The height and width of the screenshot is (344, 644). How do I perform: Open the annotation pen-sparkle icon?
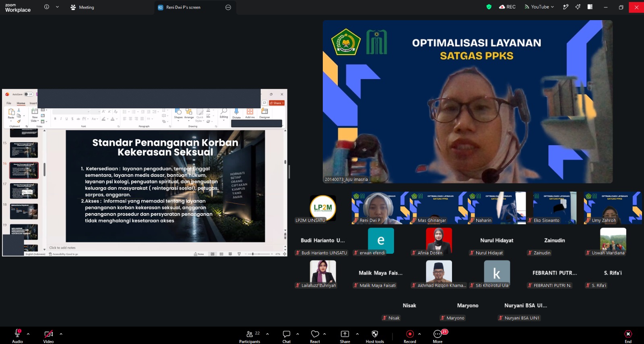(566, 7)
